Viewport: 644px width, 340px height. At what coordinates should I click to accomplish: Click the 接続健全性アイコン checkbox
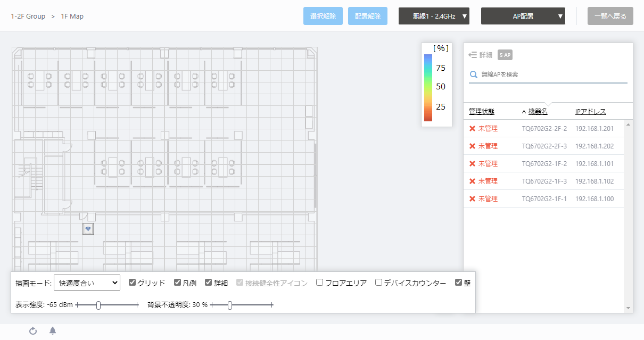(240, 283)
